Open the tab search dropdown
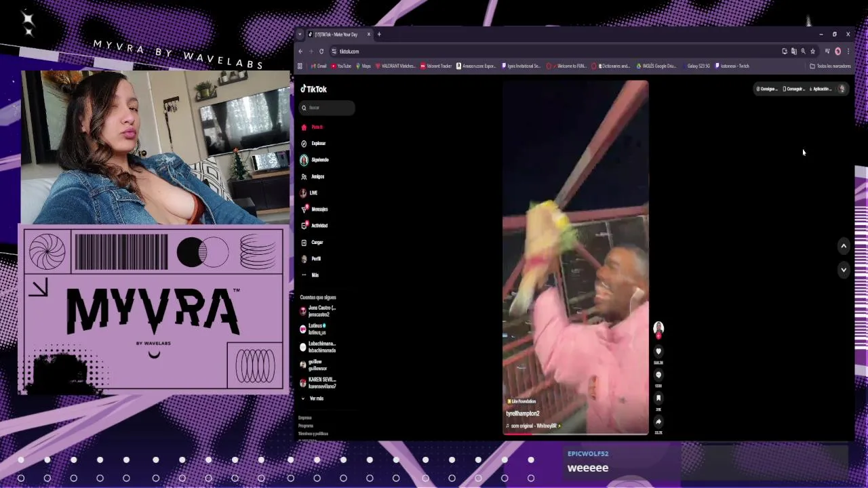 300,35
